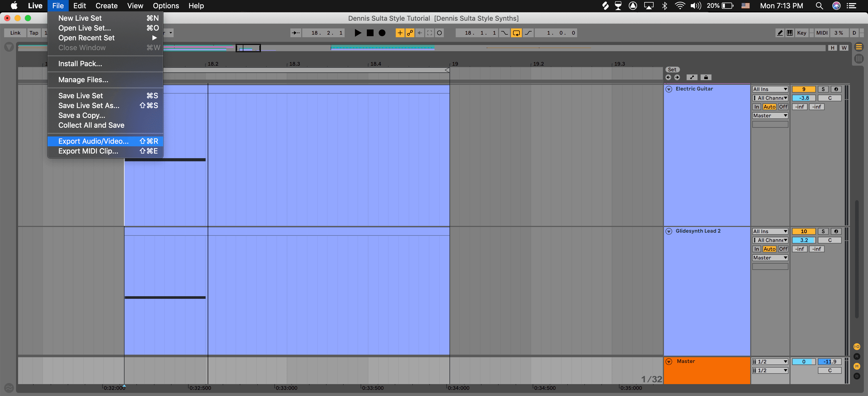Open Electric Guitar All Ins dropdown
This screenshot has width=868, height=396.
coord(770,89)
